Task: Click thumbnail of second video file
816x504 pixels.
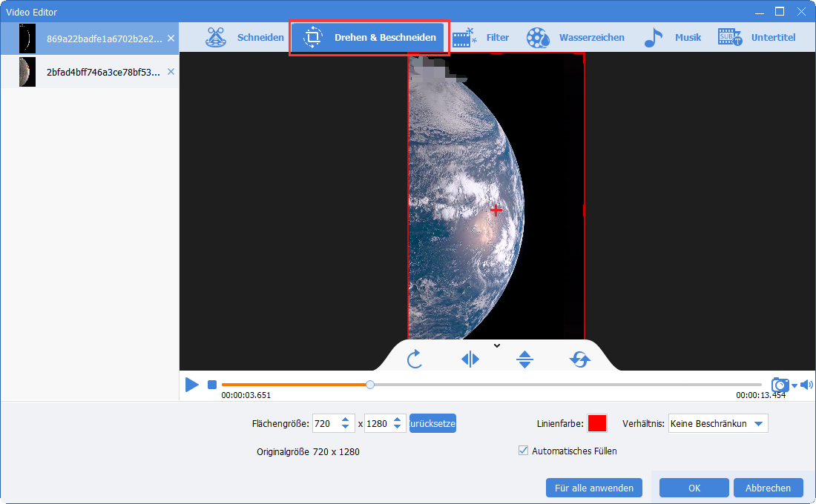Action: point(27,72)
